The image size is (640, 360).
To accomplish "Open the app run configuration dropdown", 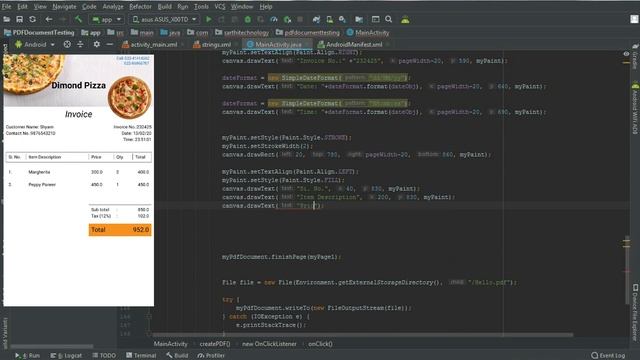I will click(107, 19).
